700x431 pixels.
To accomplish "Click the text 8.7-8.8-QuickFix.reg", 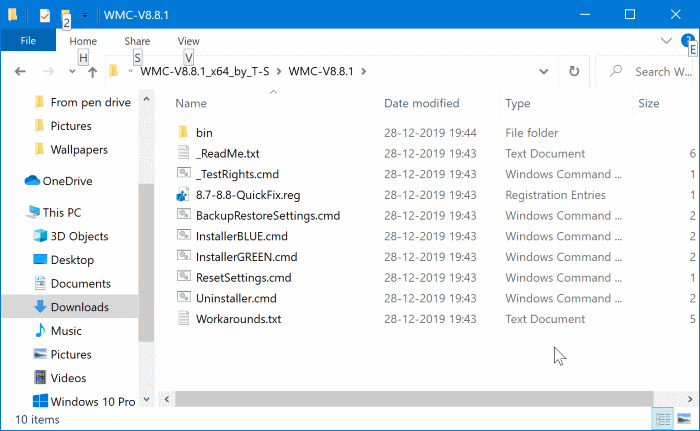I will pyautogui.click(x=248, y=195).
